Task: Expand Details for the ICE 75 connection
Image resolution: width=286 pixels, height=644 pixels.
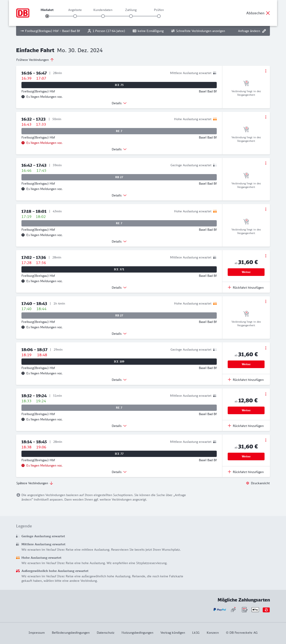Action: [x=119, y=103]
